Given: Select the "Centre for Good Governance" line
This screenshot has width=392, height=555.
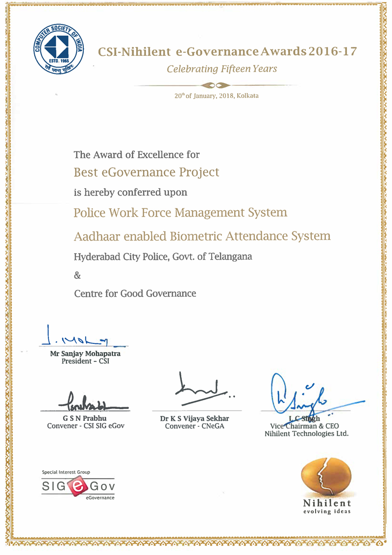Looking at the screenshot, I should pyautogui.click(x=135, y=293).
